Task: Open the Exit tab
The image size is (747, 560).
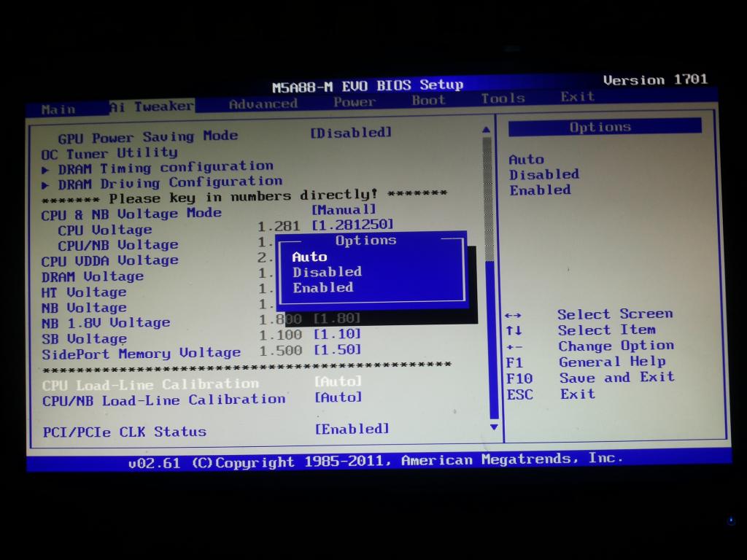Action: coord(578,97)
